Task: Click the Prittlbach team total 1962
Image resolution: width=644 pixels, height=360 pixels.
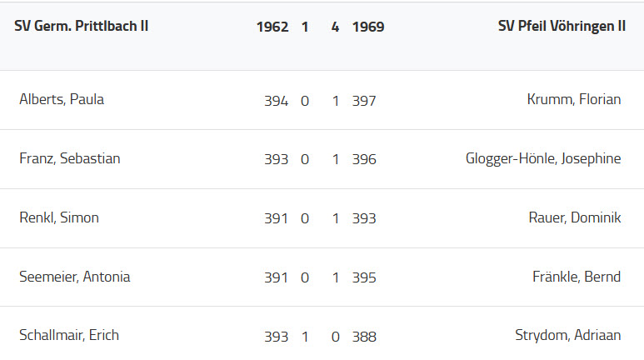Action: (272, 27)
